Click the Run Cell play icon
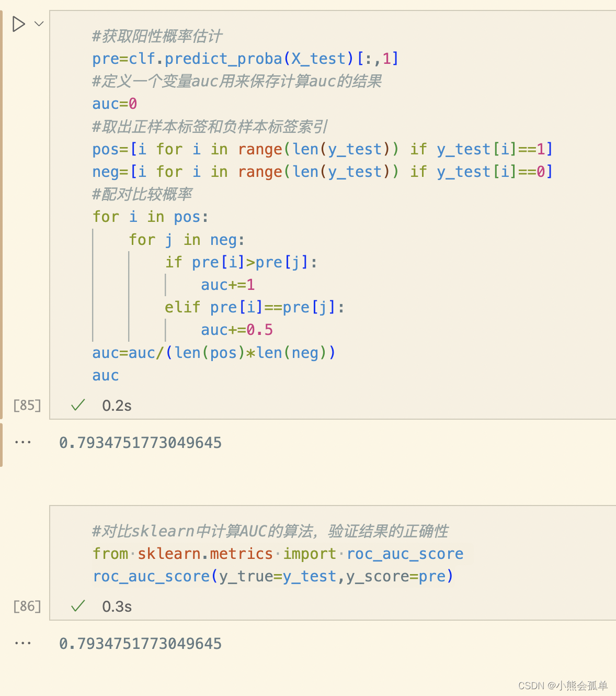616x696 pixels. point(19,24)
